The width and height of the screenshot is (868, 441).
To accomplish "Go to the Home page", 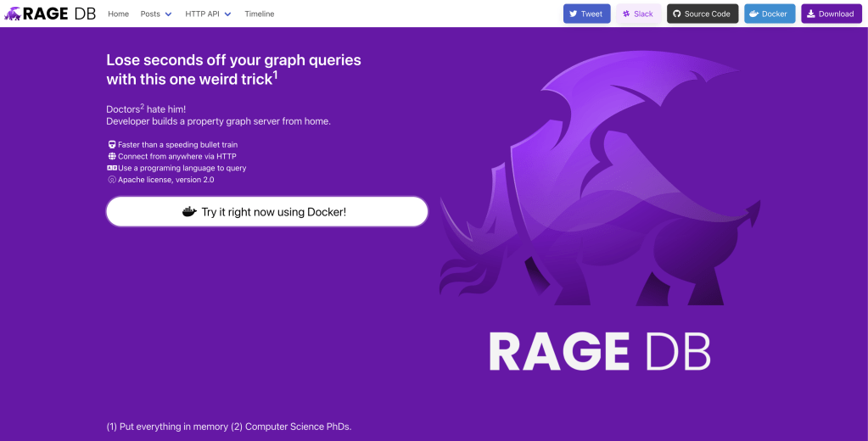I will click(118, 14).
